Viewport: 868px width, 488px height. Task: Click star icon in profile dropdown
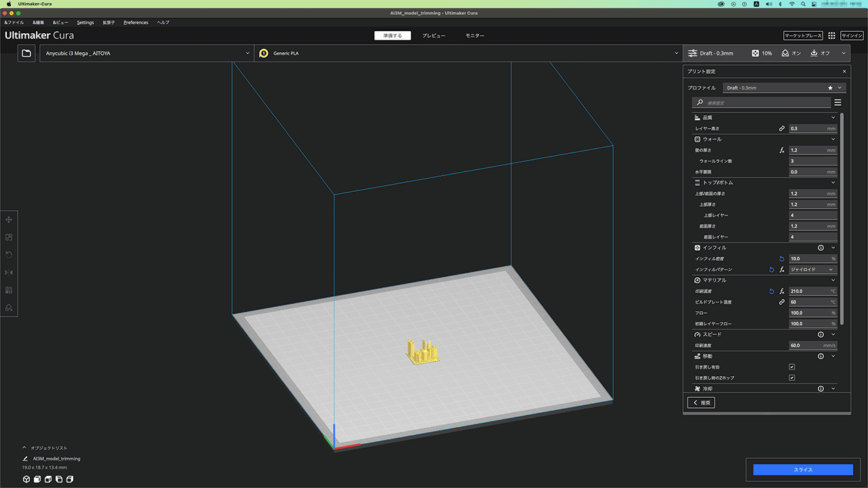(x=830, y=87)
